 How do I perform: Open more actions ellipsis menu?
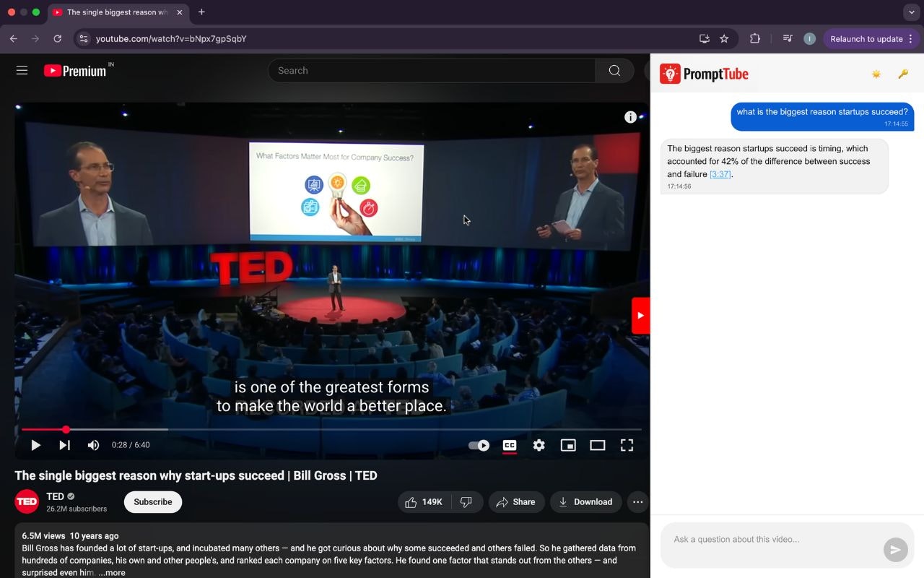[637, 502]
